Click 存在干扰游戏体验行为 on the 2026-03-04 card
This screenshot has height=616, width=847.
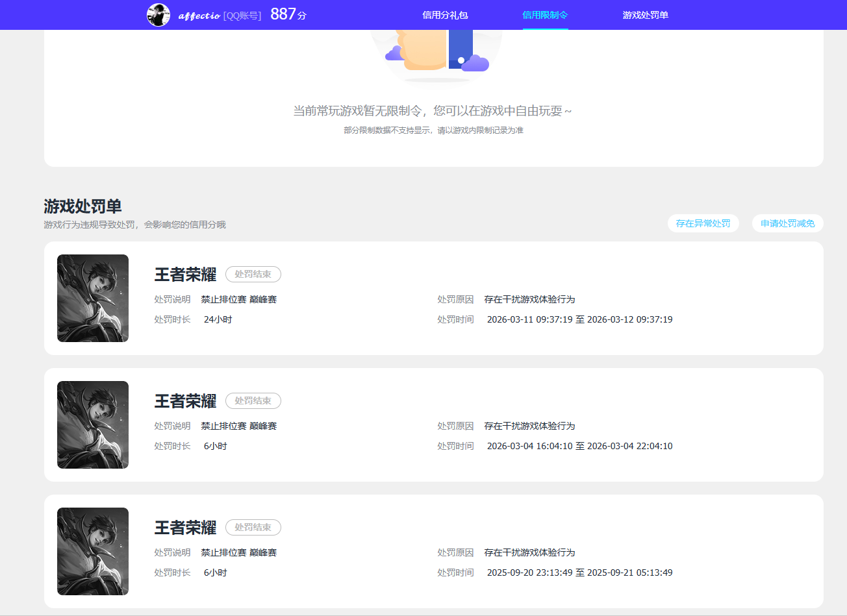click(529, 426)
